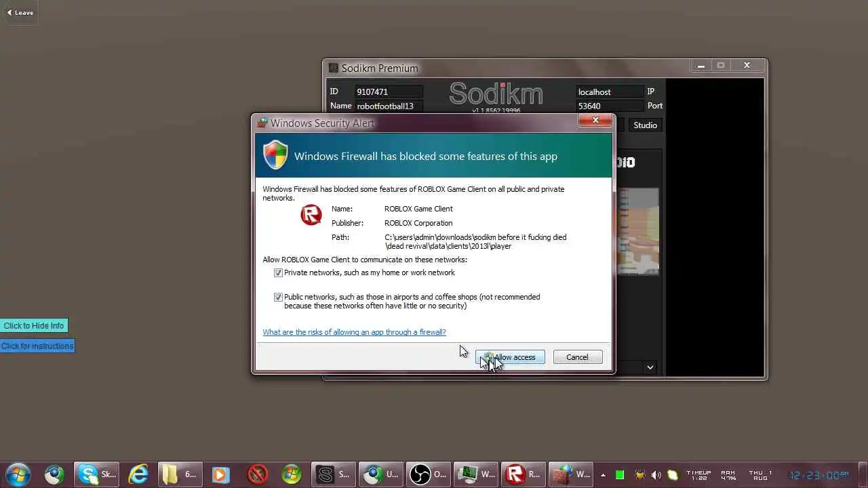Click the Leave button at top left
The width and height of the screenshot is (868, 488).
pos(20,12)
